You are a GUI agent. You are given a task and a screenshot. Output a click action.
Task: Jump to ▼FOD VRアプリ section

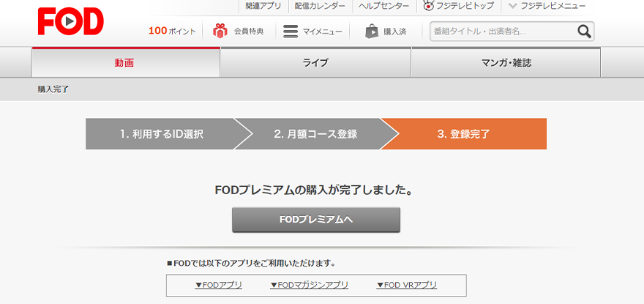point(407,285)
